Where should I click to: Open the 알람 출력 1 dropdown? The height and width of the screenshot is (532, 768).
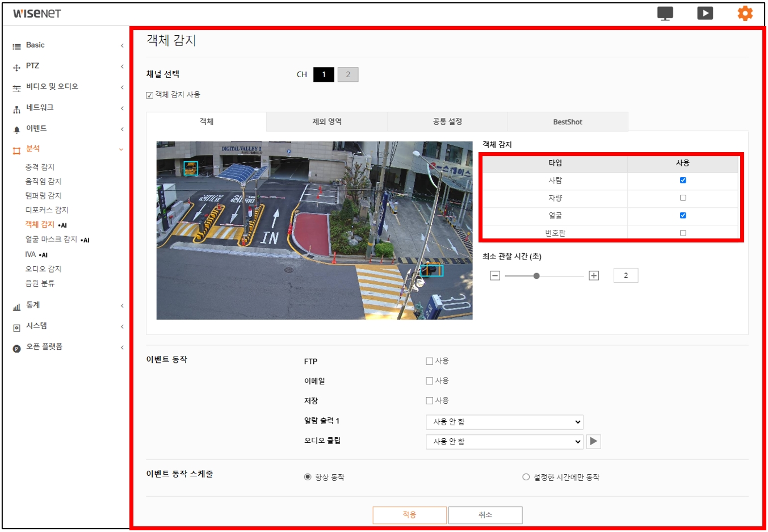(504, 422)
